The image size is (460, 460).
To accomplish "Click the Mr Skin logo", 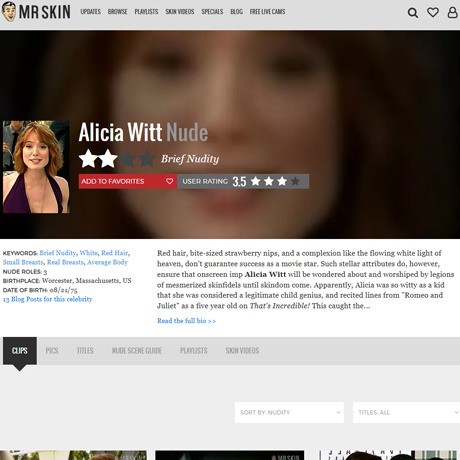I will pos(36,12).
